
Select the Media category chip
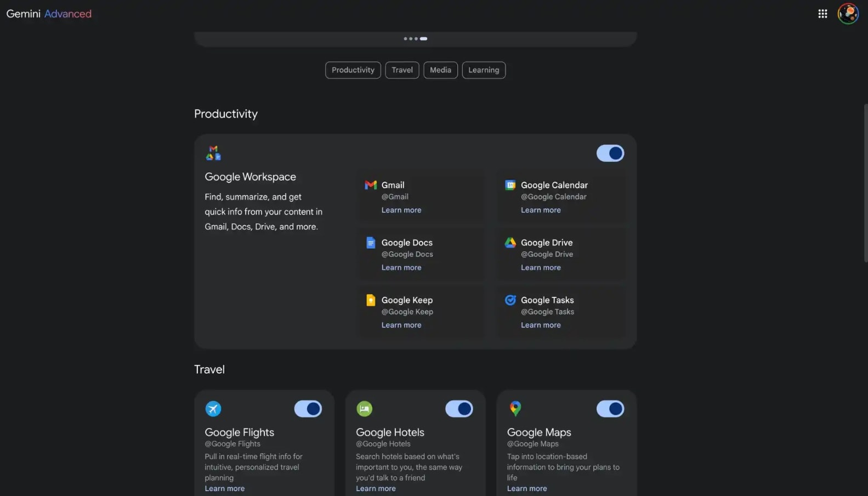[440, 70]
